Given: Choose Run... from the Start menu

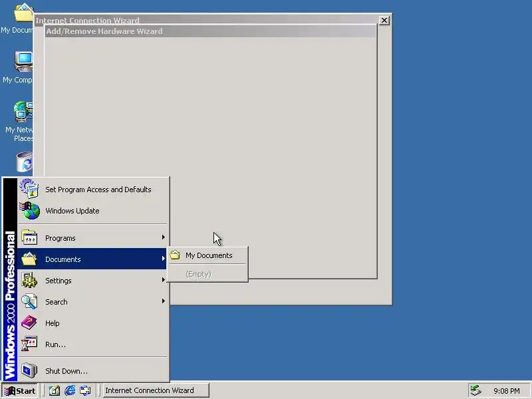Looking at the screenshot, I should pos(92,344).
